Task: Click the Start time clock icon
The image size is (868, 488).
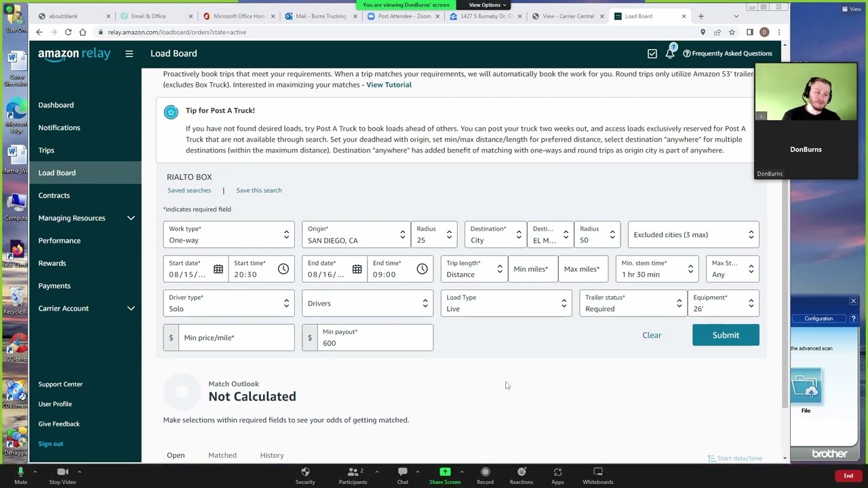Action: click(283, 269)
